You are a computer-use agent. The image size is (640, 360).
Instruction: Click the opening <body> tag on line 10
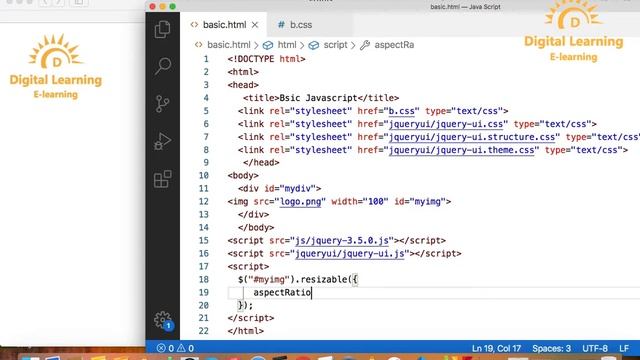(x=243, y=176)
